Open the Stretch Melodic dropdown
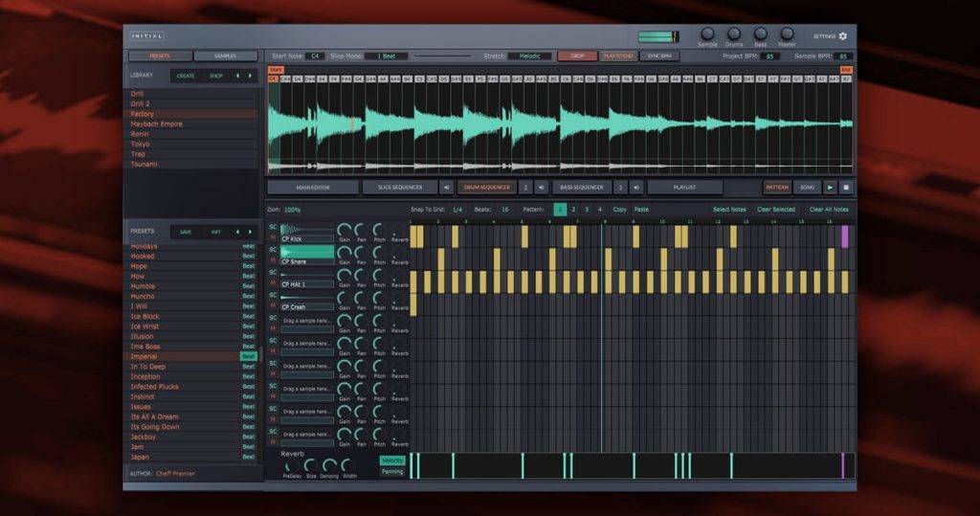Viewport: 980px width, 516px height. coord(529,56)
